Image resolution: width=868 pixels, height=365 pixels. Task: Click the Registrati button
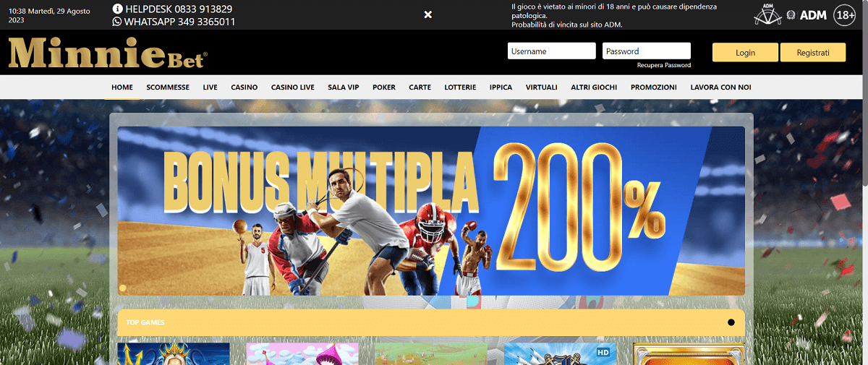click(813, 53)
